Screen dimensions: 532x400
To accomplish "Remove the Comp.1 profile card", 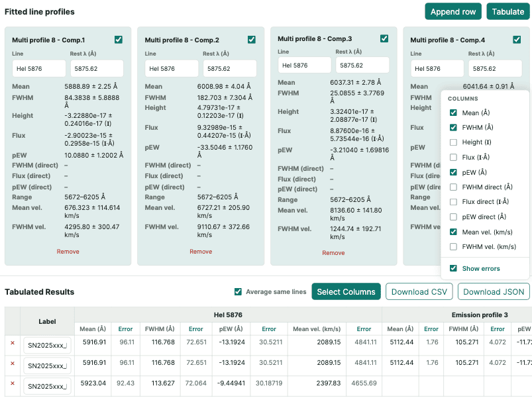I will click(x=68, y=252).
